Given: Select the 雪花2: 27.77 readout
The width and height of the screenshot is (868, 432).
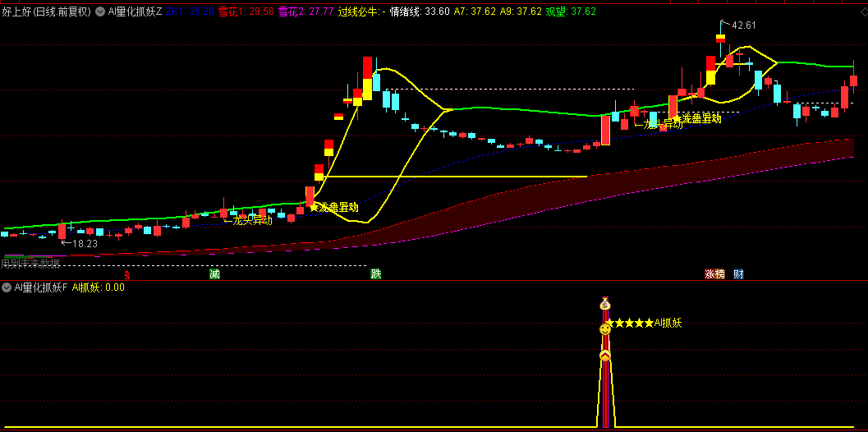Looking at the screenshot, I should 305,11.
